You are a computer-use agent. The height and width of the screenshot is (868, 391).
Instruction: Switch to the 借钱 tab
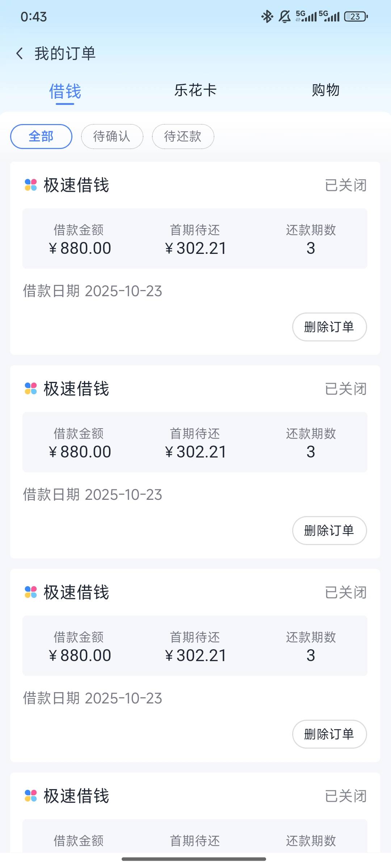click(x=65, y=91)
